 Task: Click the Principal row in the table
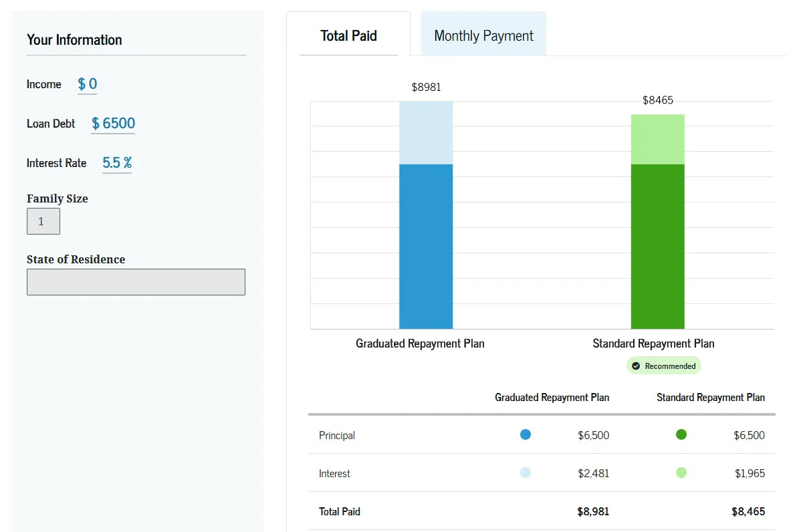tap(336, 434)
